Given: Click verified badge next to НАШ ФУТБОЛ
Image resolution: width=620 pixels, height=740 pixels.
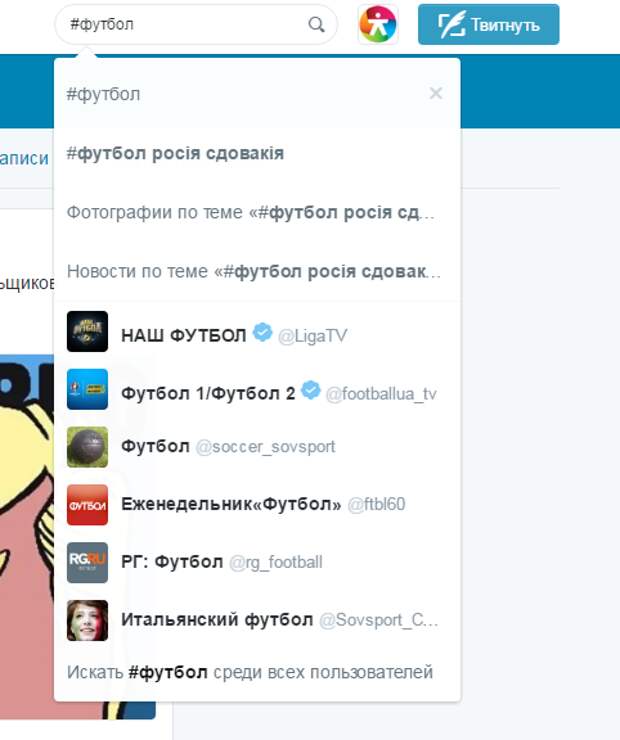Looking at the screenshot, I should click(262, 332).
